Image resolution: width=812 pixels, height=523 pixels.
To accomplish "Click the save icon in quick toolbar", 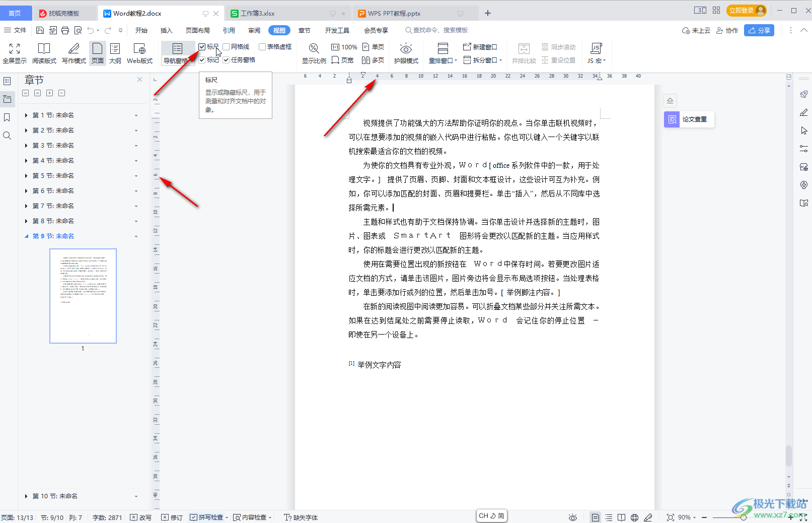I will tap(40, 30).
